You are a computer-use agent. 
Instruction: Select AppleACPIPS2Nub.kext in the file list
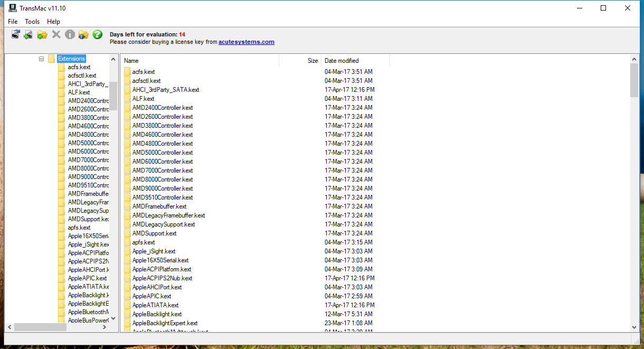[162, 278]
